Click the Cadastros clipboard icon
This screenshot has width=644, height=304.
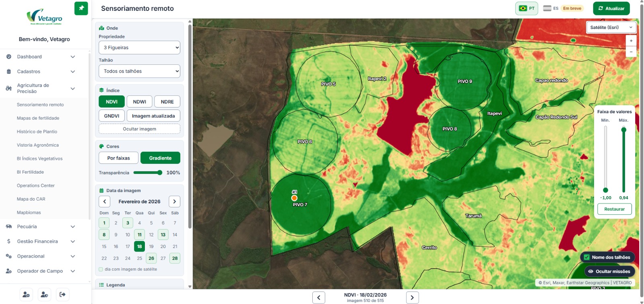click(9, 72)
